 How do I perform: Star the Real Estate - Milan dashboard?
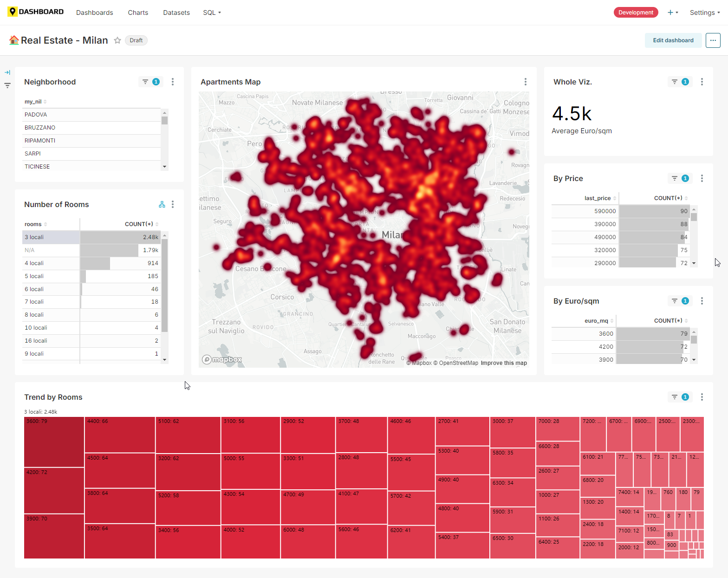click(x=117, y=40)
